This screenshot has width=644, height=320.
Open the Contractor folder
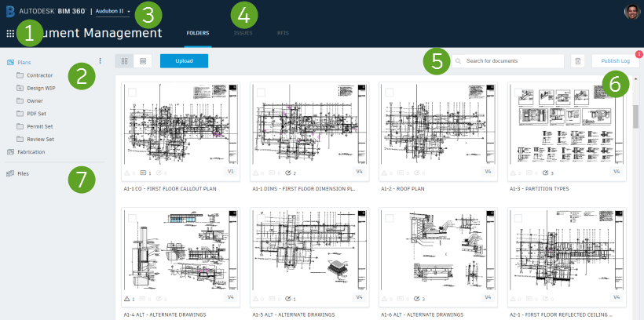pos(40,75)
